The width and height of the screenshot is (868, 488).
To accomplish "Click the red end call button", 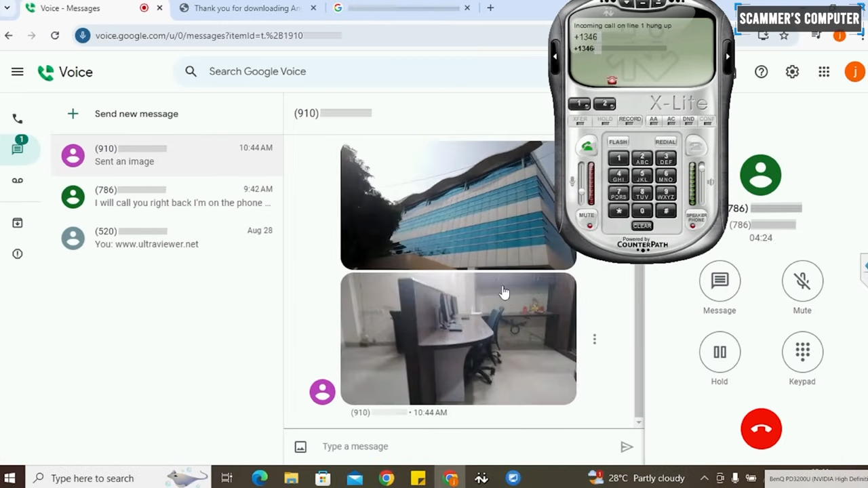I will (761, 429).
